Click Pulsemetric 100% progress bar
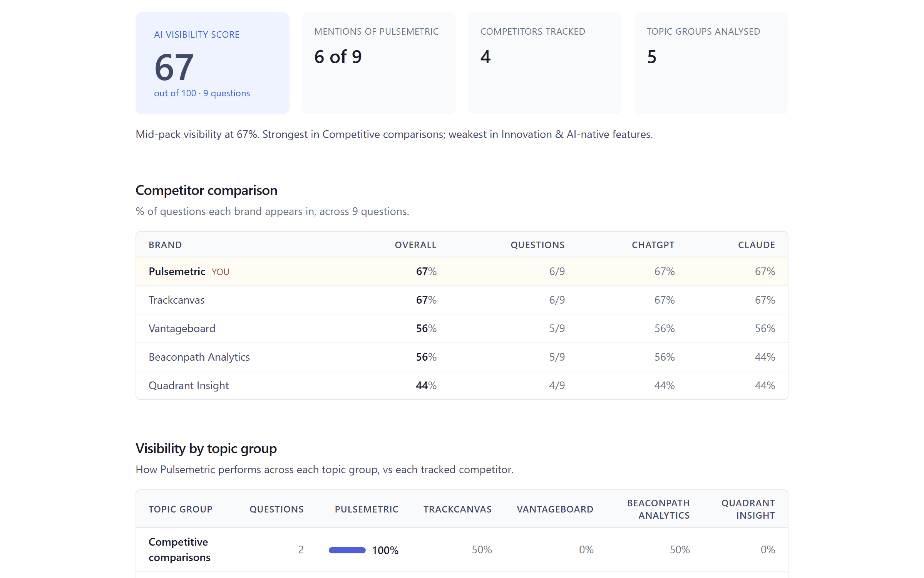This screenshot has height=578, width=924. [347, 550]
